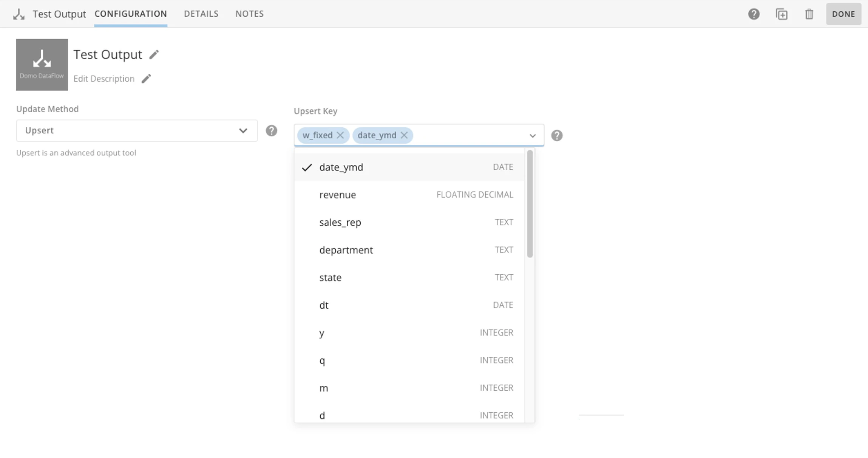
Task: Open the NOTES tab
Action: 249,14
